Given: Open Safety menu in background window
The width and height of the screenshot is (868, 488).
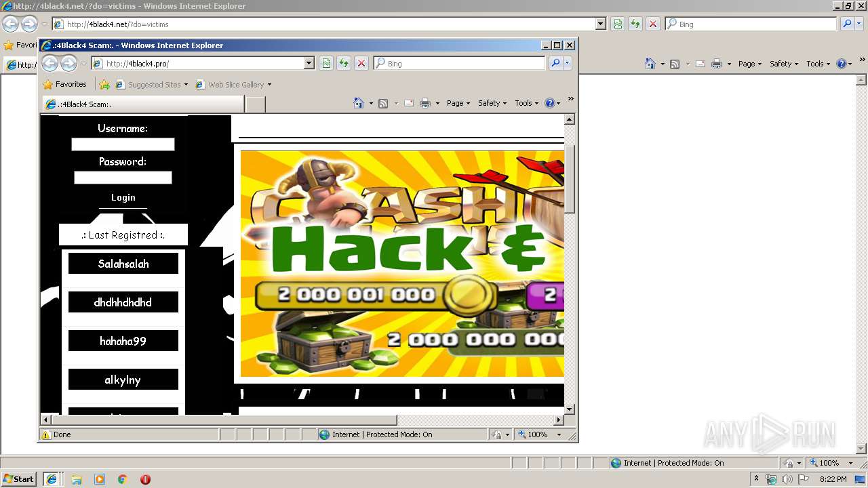Looking at the screenshot, I should click(784, 64).
